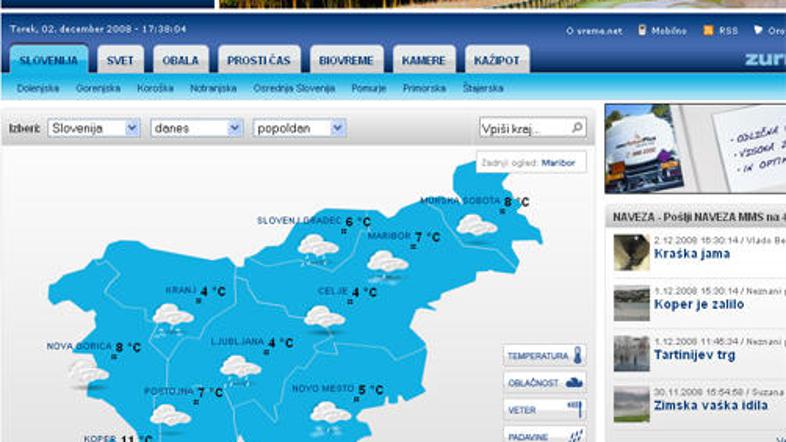Open the Zimska vaška idila thumbnail

(x=632, y=404)
